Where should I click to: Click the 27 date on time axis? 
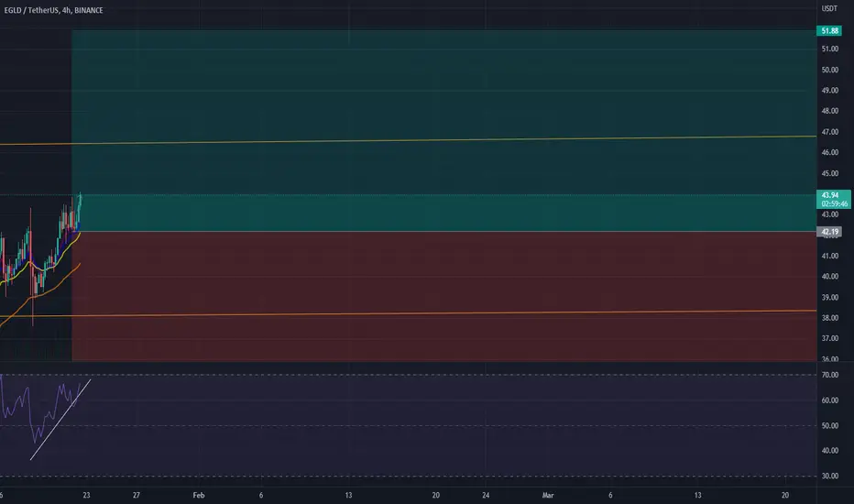click(x=137, y=495)
